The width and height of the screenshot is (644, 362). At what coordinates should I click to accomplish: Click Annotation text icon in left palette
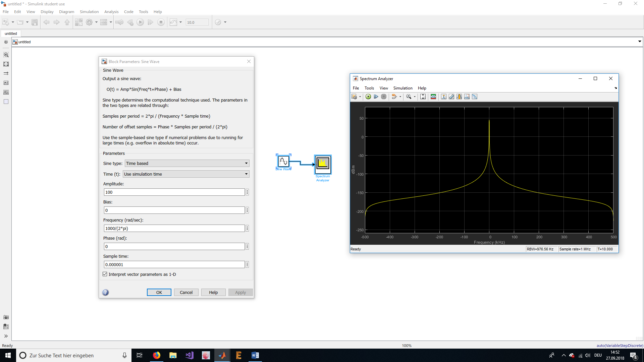click(6, 83)
